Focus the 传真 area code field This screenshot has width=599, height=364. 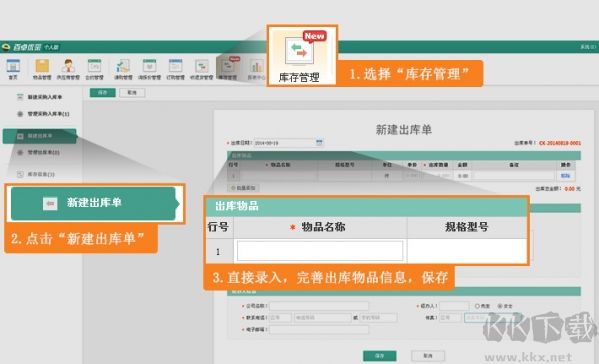450,317
